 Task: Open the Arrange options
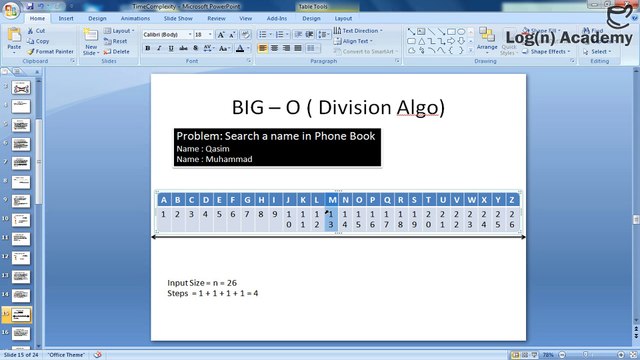point(487,41)
